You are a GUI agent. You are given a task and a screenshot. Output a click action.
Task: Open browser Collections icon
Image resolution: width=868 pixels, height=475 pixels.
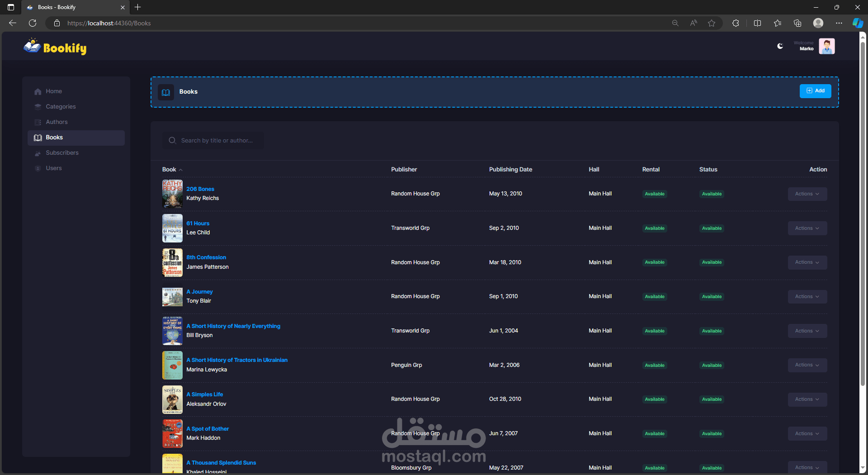(797, 23)
